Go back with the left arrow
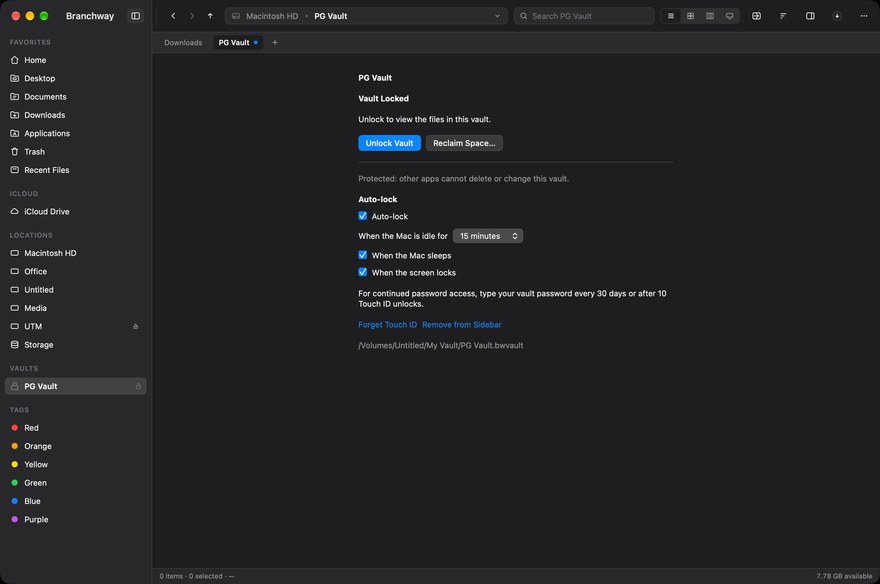 173,16
